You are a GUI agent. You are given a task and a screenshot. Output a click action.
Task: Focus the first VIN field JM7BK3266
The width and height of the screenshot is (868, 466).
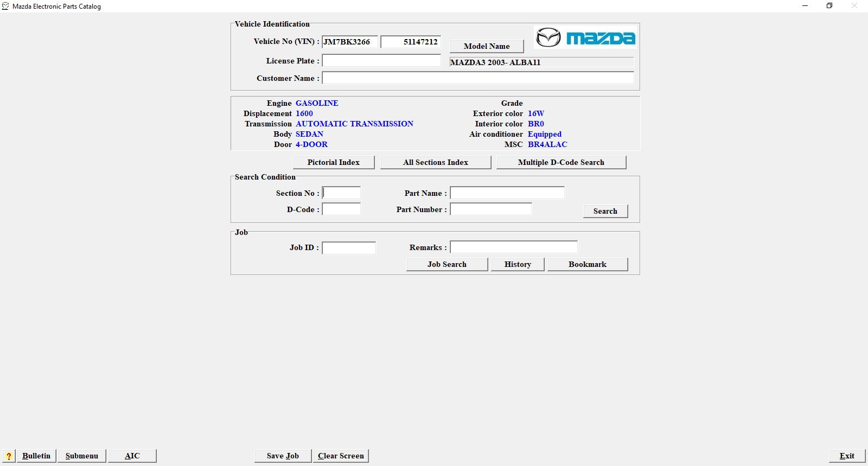(x=350, y=42)
